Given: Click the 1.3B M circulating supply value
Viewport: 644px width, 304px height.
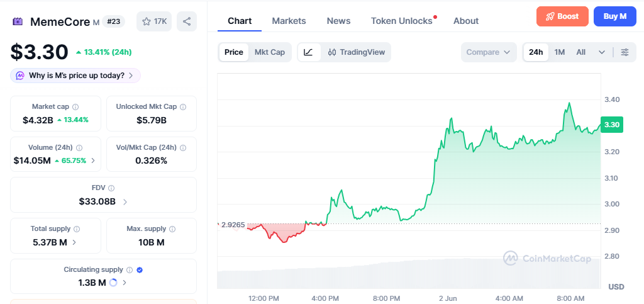Looking at the screenshot, I should pos(92,283).
